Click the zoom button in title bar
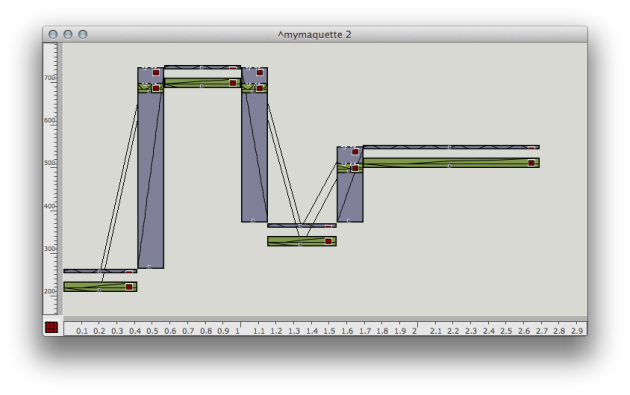Image resolution: width=630 pixels, height=395 pixels. pos(83,35)
